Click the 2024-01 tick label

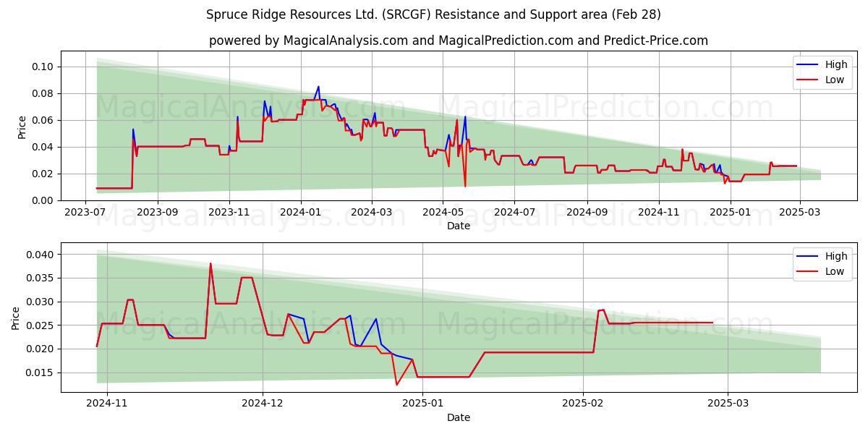click(x=301, y=213)
